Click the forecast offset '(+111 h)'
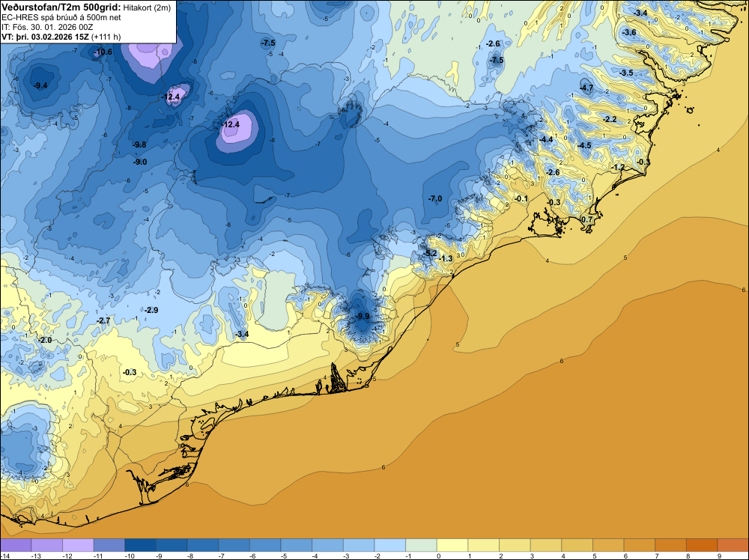Screen dimensions: 749x560 click(106, 37)
